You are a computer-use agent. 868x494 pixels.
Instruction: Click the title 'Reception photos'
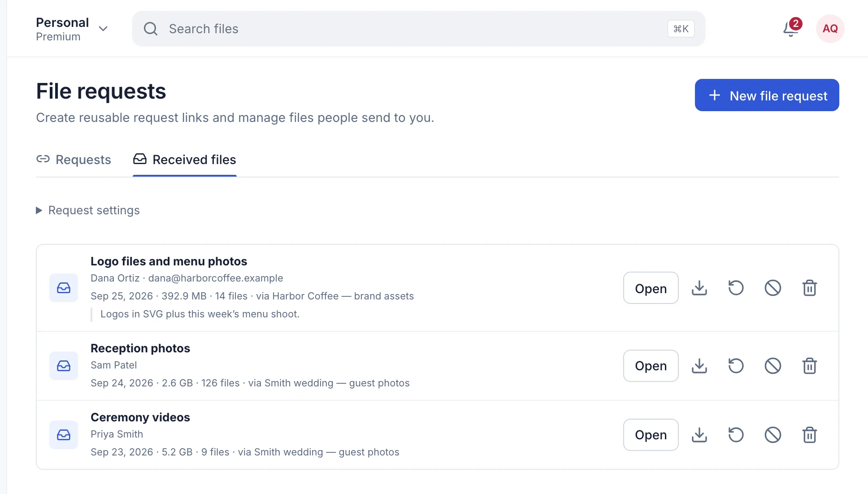[x=140, y=348]
